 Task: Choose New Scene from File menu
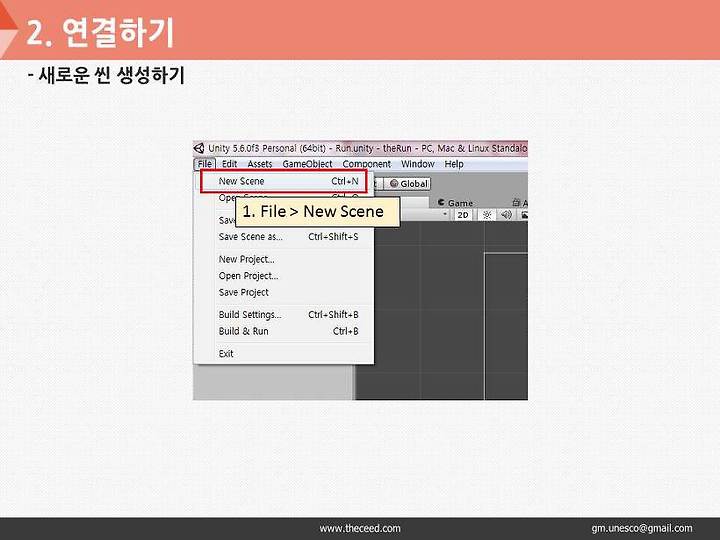point(283,181)
